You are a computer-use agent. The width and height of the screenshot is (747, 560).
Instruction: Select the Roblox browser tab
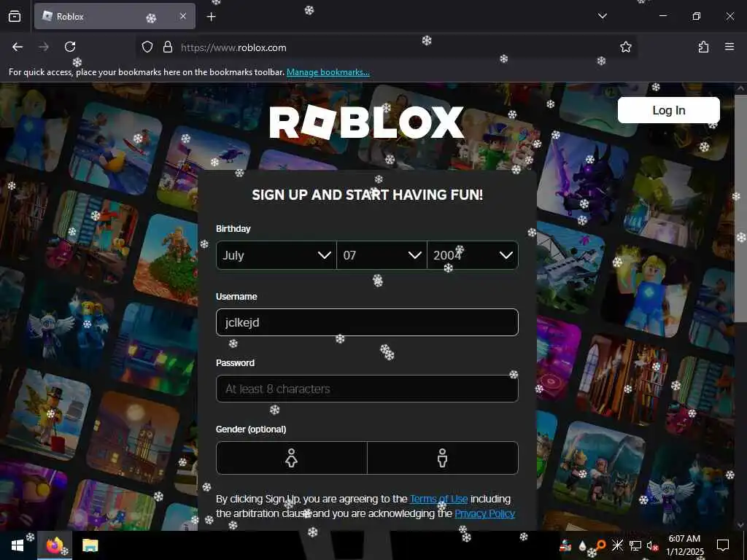point(115,16)
